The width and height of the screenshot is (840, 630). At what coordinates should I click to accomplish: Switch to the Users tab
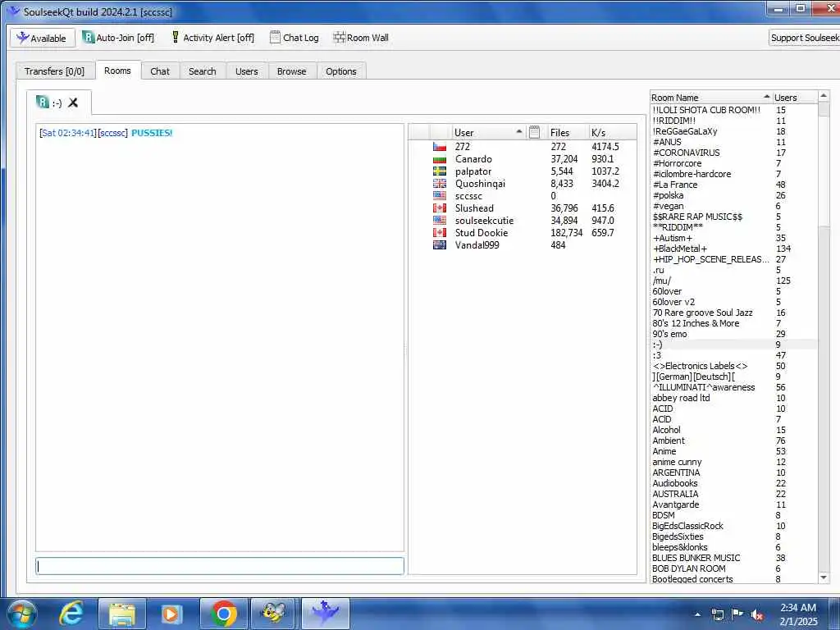pyautogui.click(x=246, y=71)
